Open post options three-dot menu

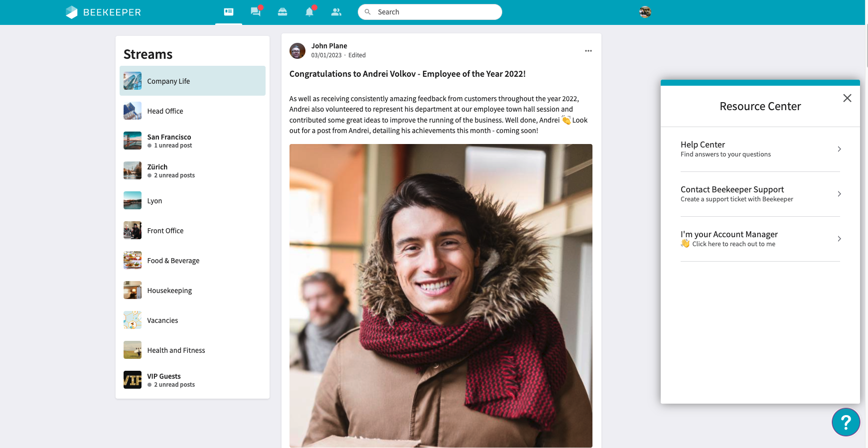pos(588,51)
